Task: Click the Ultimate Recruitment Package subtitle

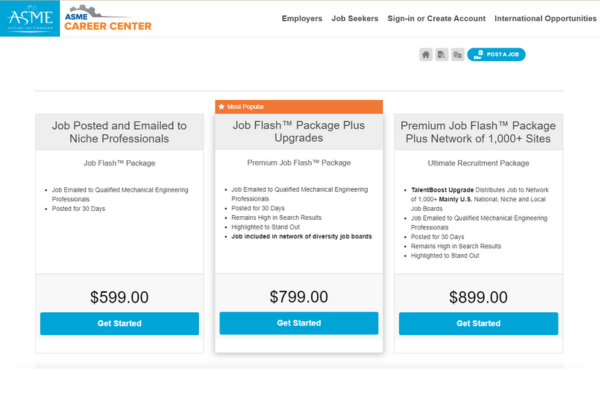Action: coord(478,163)
